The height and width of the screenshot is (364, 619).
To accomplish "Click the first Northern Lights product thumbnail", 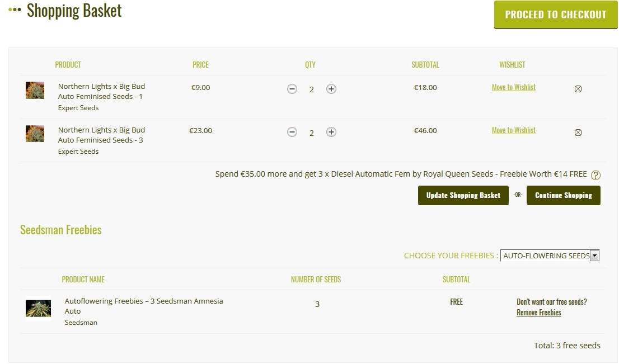I will click(x=35, y=91).
